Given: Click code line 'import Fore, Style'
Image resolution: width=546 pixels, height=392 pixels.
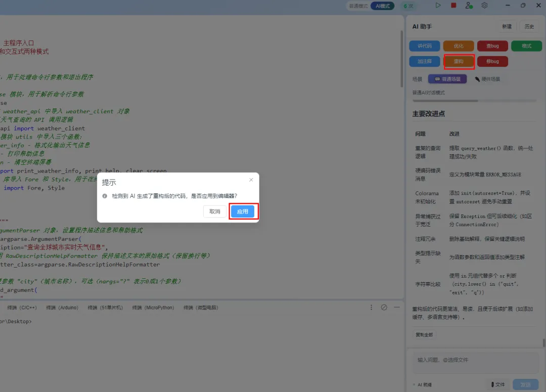Looking at the screenshot, I should (34, 188).
